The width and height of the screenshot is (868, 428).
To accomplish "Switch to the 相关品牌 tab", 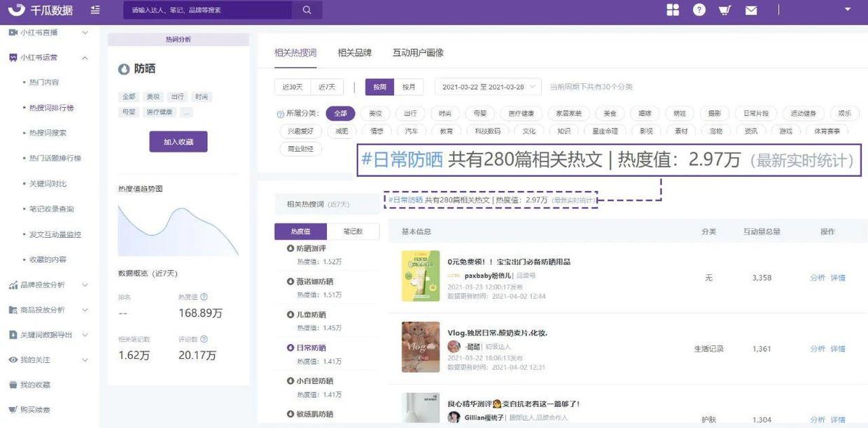I will pyautogui.click(x=354, y=53).
